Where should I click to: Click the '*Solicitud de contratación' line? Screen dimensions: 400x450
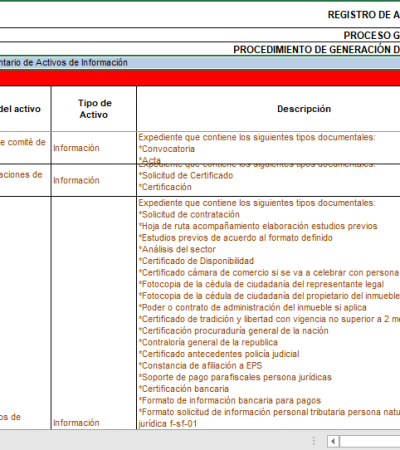coord(189,214)
